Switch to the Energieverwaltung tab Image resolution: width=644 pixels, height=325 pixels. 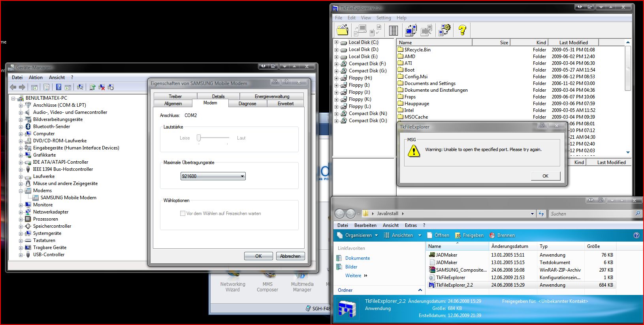click(272, 96)
